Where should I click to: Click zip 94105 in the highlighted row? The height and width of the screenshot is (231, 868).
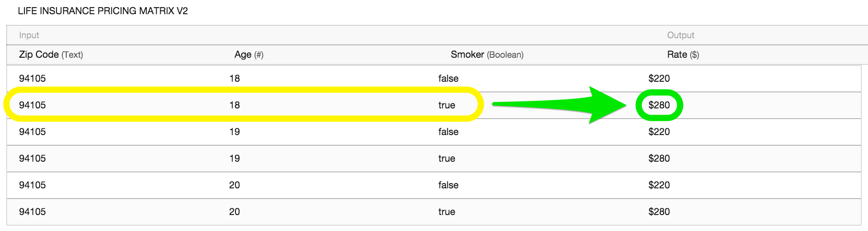click(32, 105)
